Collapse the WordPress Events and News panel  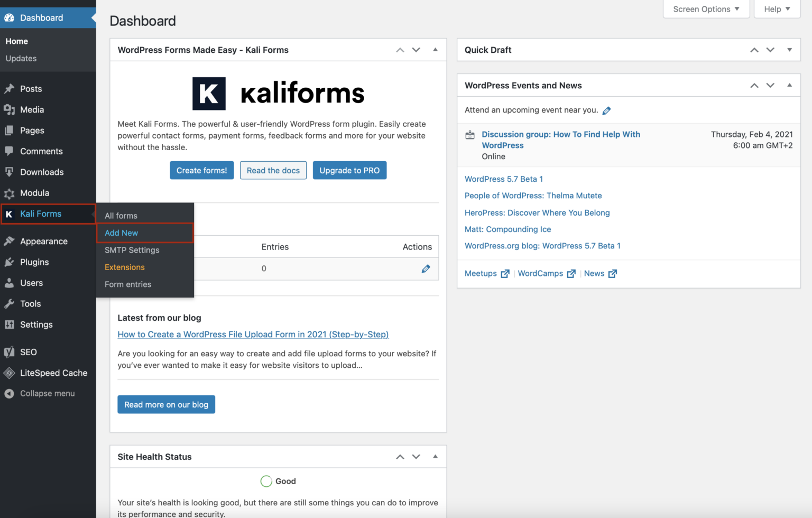click(x=789, y=85)
